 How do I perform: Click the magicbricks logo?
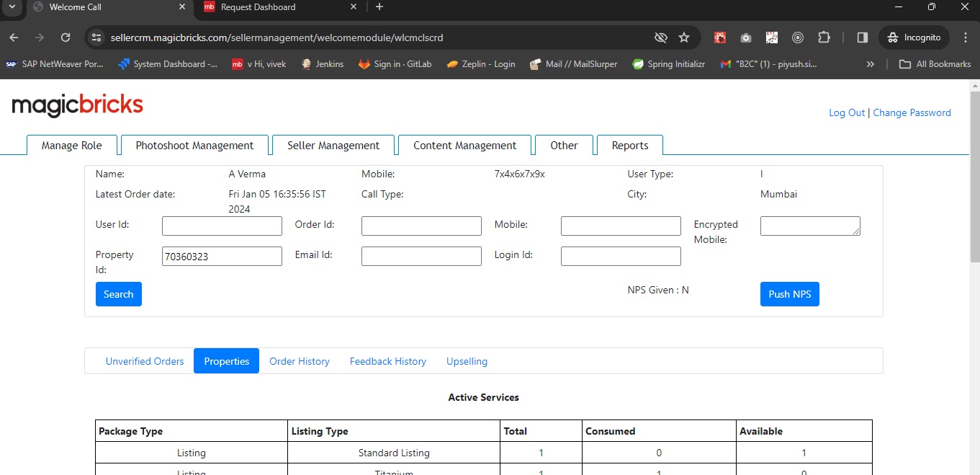click(x=78, y=105)
